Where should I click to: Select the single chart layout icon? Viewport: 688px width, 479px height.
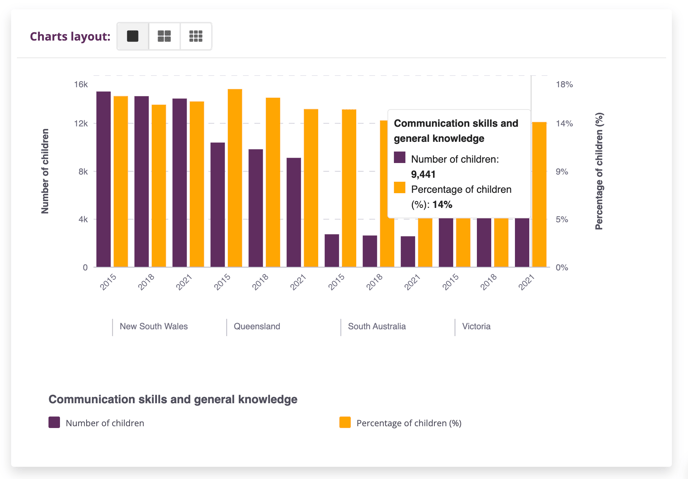tap(133, 36)
